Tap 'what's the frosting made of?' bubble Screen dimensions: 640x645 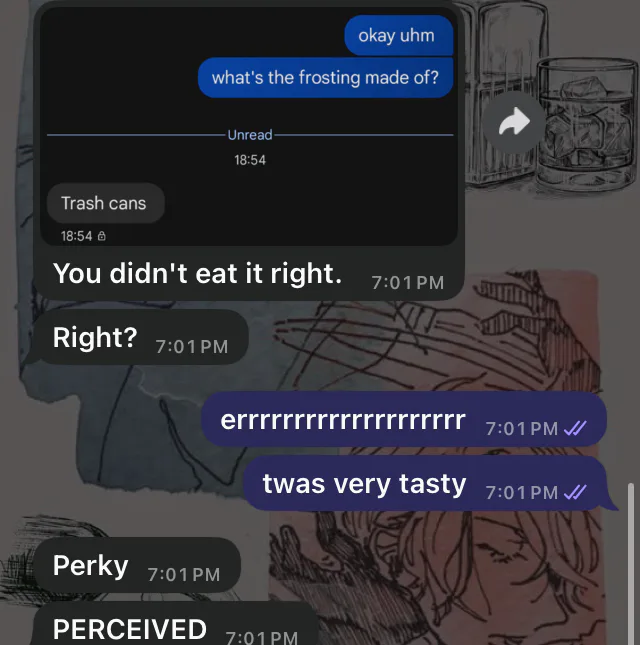point(325,78)
